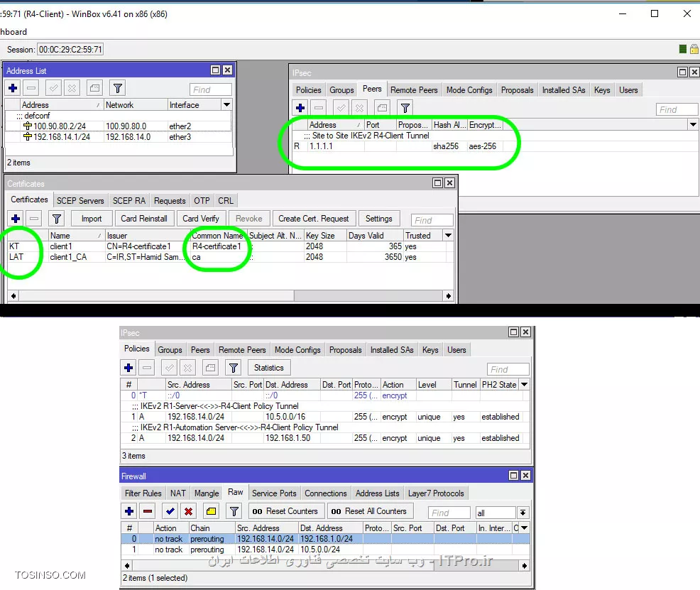700x590 pixels.
Task: Open Layer7 Protocols tab in Firewall
Action: point(436,493)
